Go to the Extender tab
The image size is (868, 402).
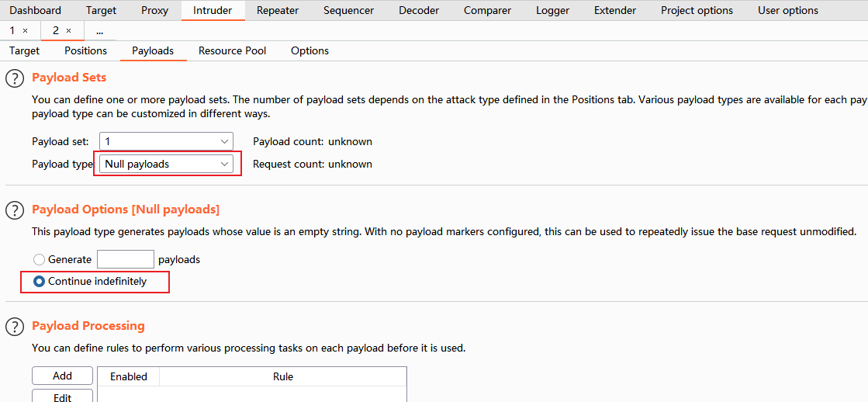coord(615,11)
